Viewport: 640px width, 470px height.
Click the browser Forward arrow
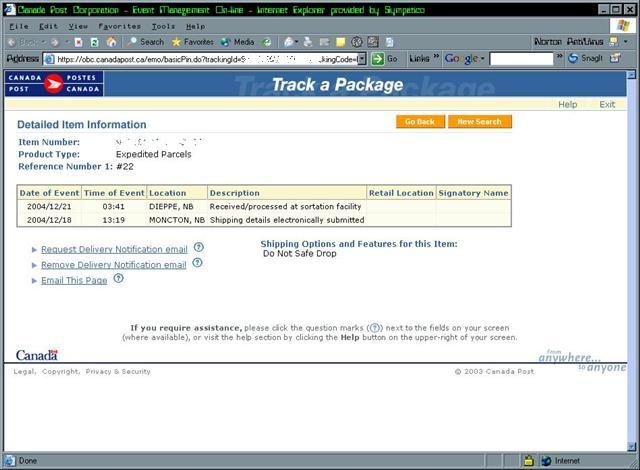55,42
